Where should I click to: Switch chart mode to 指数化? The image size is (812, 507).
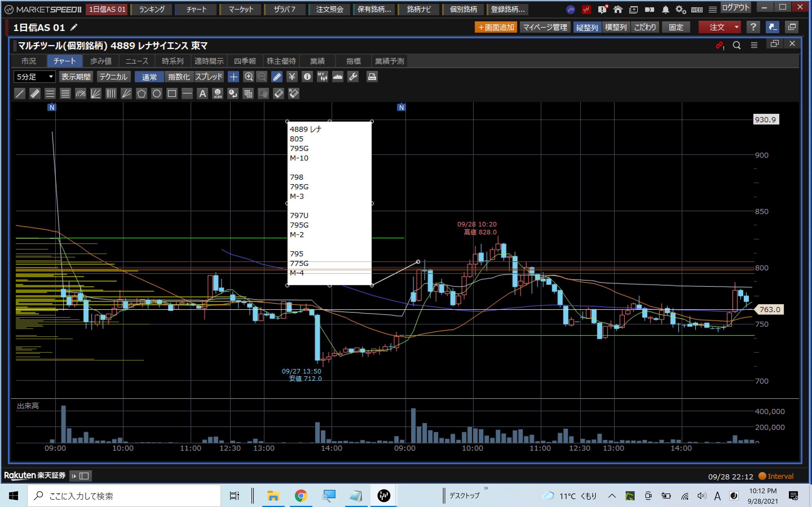tap(178, 77)
